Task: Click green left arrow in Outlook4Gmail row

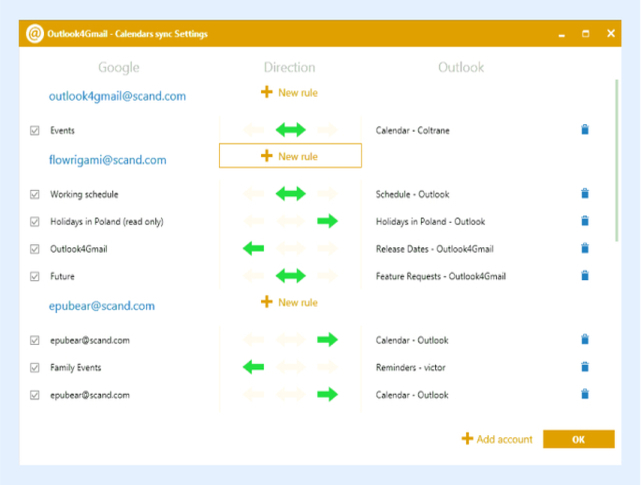Action: (x=253, y=248)
